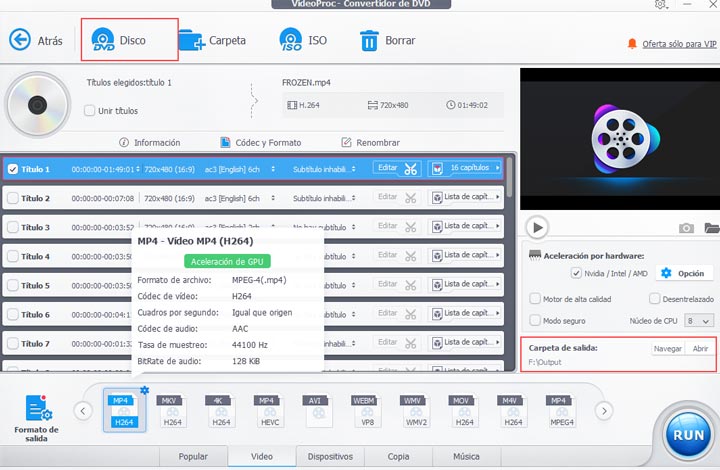The image size is (720, 470).
Task: Click Abrir to open output folder
Action: 700,348
